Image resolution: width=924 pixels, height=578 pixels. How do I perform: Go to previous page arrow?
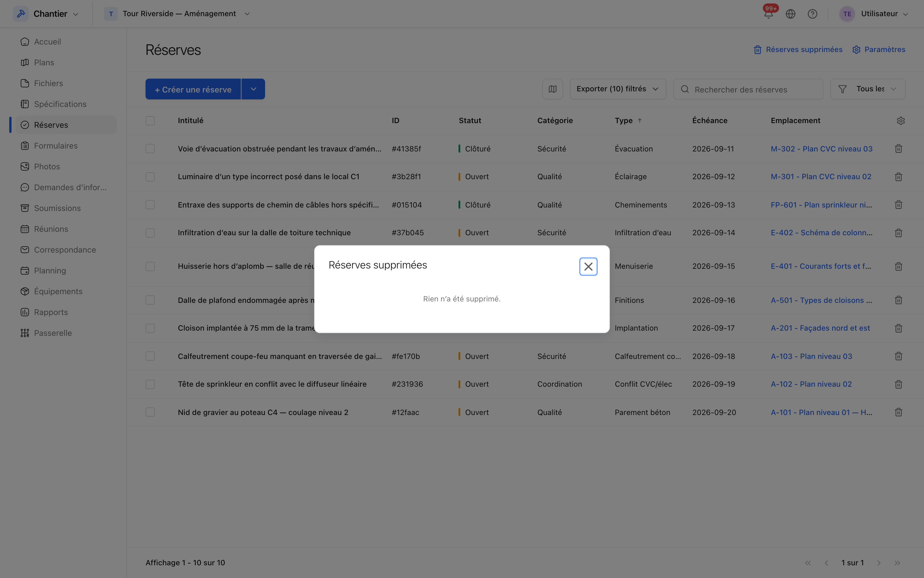[826, 563]
